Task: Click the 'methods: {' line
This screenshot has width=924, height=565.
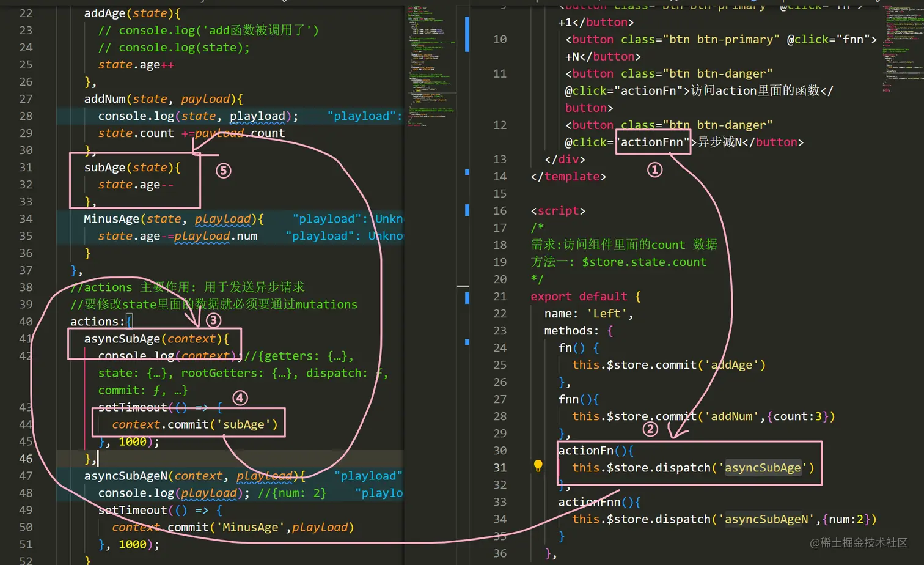Action: point(579,331)
